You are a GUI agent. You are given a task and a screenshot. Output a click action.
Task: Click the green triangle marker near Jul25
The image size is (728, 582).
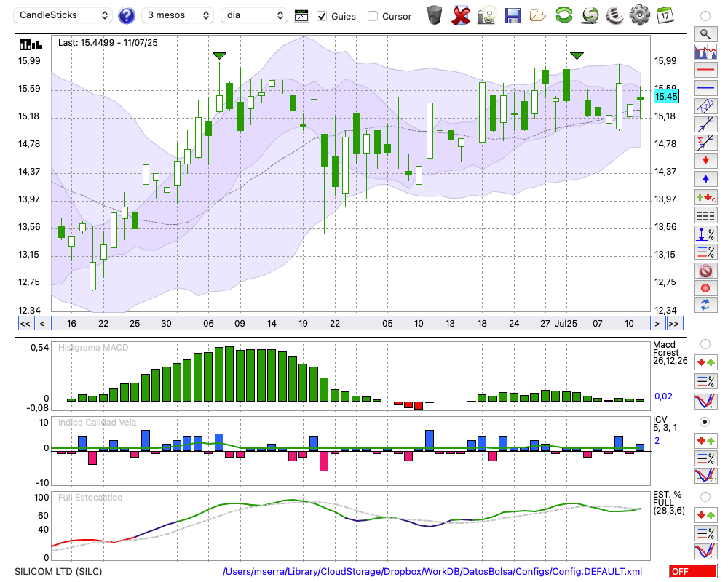(577, 56)
